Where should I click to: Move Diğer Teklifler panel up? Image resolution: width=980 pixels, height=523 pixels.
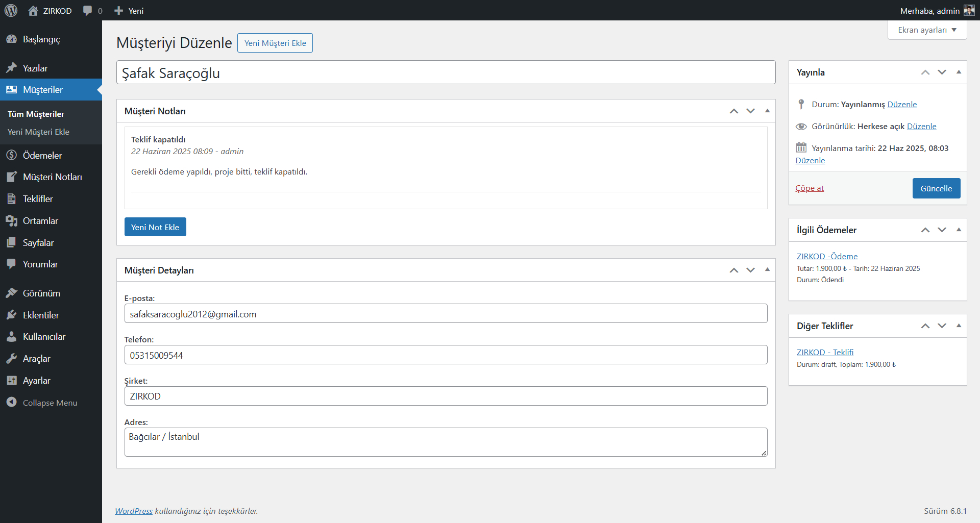point(925,326)
